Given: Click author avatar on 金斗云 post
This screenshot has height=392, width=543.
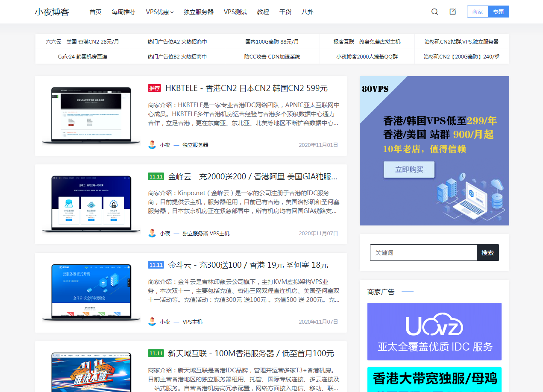Looking at the screenshot, I should (x=152, y=322).
